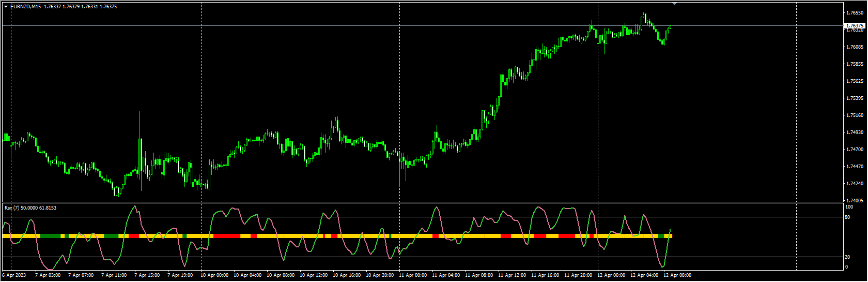Click the 7 Apr 07:00 time label
Viewport: 868px width, 282px height.
[x=81, y=275]
